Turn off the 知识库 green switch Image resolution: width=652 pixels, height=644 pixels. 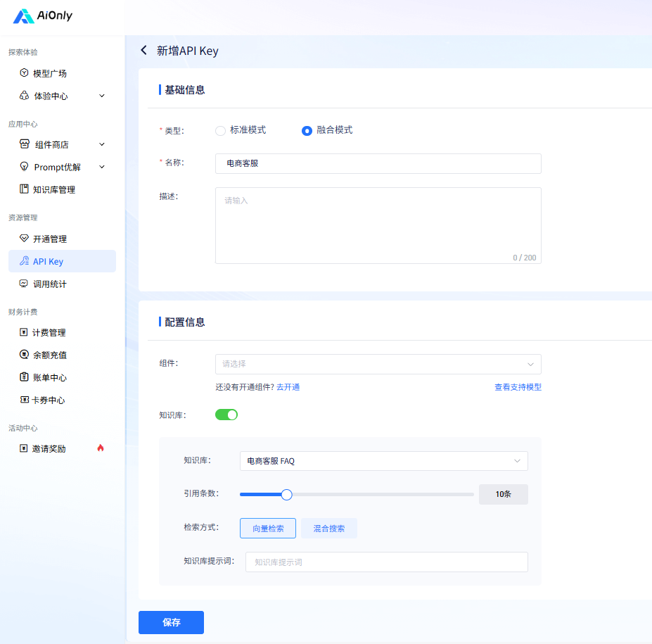(x=226, y=415)
